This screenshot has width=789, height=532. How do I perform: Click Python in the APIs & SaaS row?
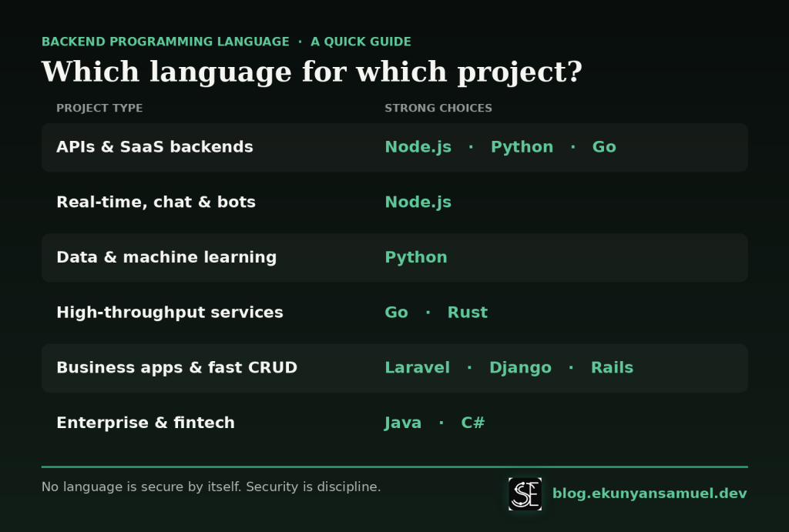pos(522,147)
